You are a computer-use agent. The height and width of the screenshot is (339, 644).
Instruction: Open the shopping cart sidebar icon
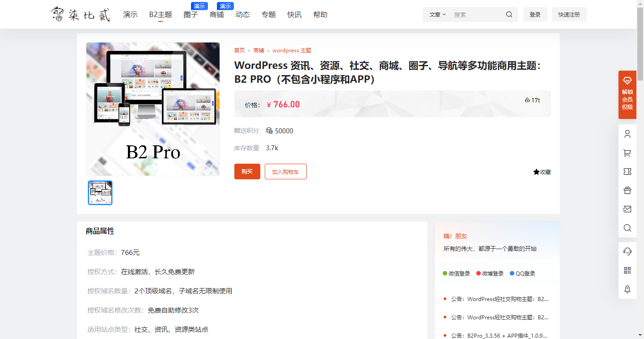pos(627,153)
